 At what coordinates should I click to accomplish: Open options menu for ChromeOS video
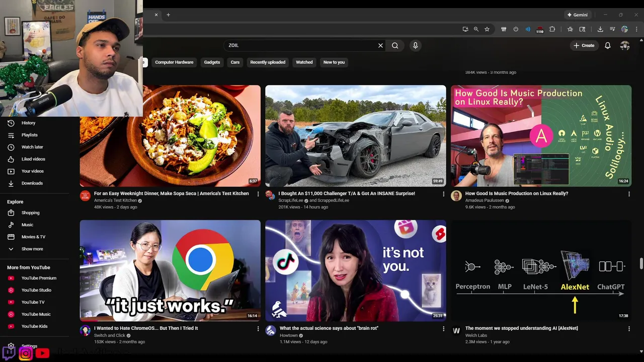pos(258,329)
